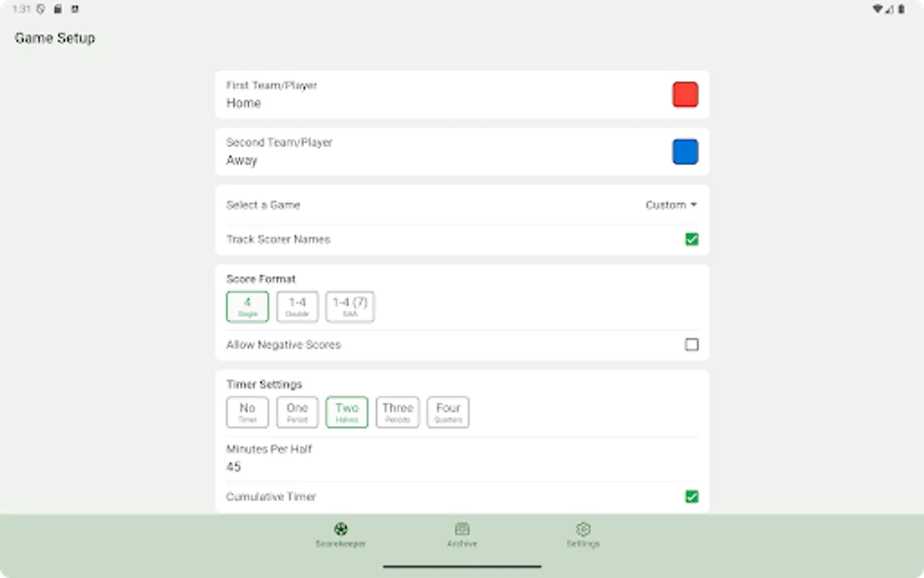This screenshot has height=578, width=924.
Task: Open Settings via the gear icon
Action: (x=583, y=529)
